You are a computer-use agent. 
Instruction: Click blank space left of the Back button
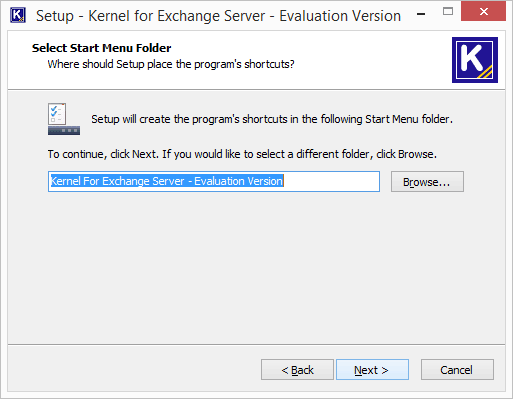tap(133, 370)
